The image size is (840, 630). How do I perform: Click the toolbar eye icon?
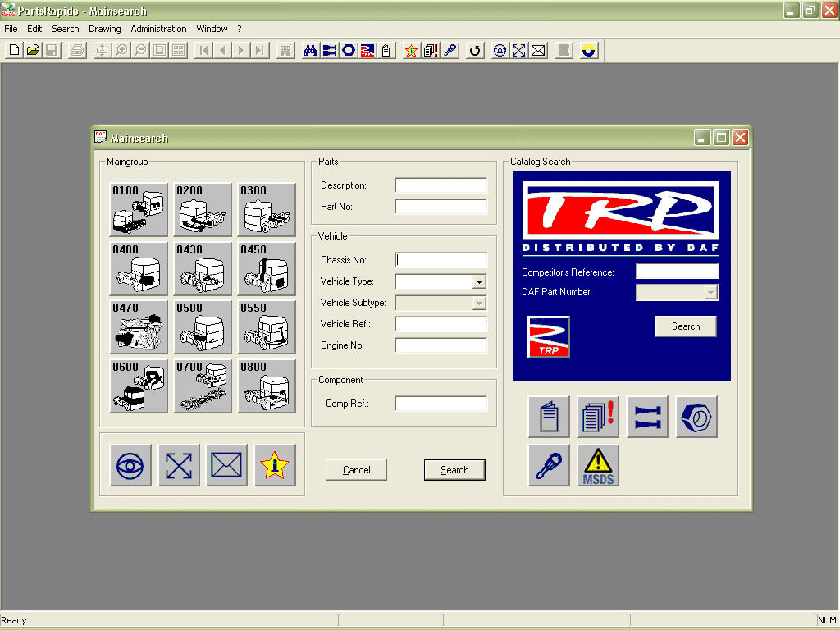point(500,50)
